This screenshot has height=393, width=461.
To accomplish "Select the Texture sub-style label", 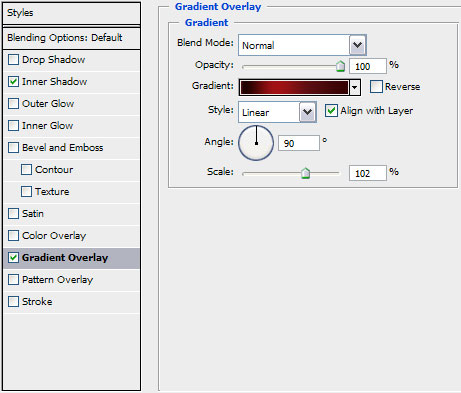I will pyautogui.click(x=52, y=192).
